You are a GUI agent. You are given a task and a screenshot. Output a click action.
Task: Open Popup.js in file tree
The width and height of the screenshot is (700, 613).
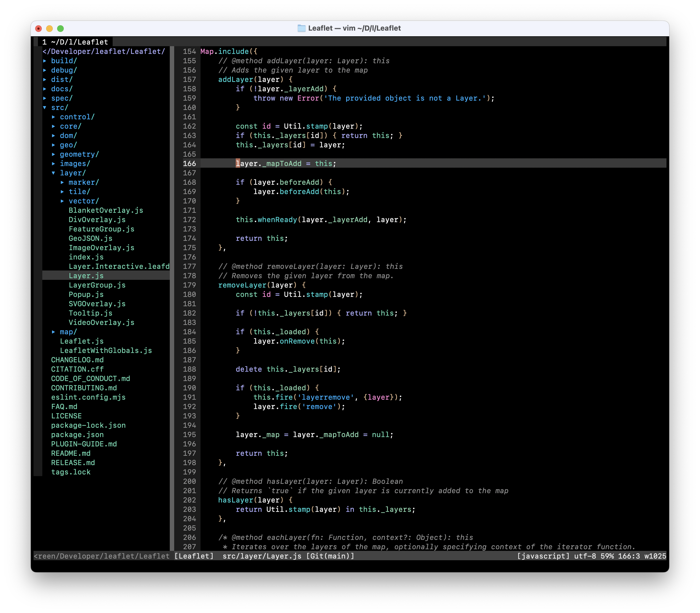pyautogui.click(x=86, y=294)
